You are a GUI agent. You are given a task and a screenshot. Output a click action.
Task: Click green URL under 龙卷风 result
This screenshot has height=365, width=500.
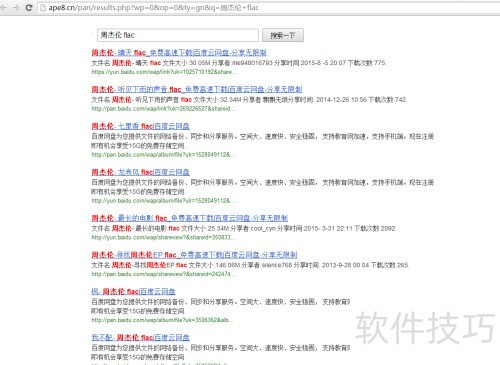click(x=163, y=201)
